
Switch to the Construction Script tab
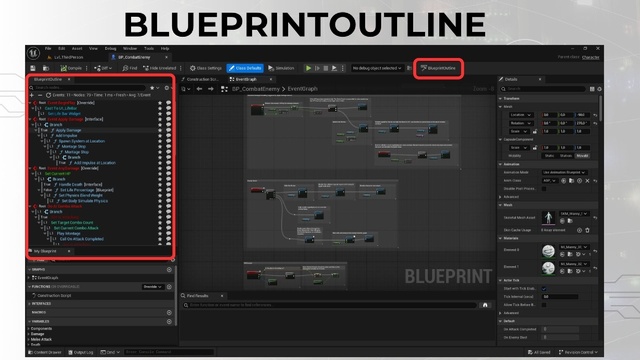[x=202, y=79]
